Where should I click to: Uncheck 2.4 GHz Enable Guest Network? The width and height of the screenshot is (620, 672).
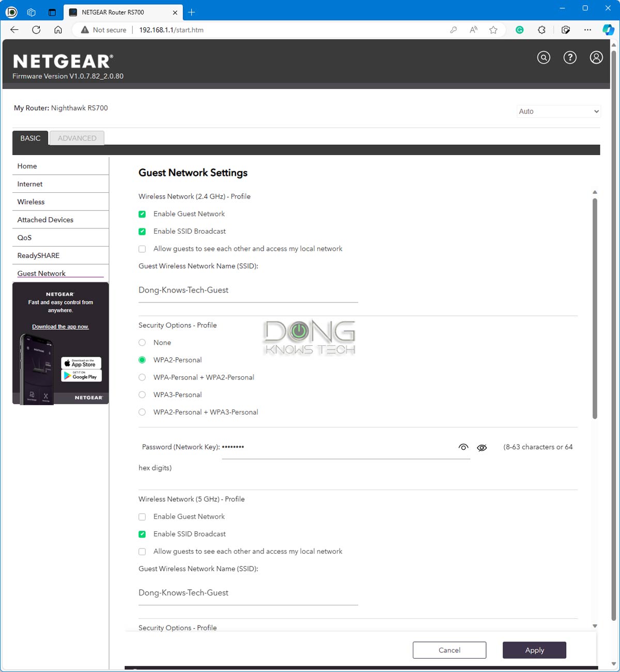click(x=142, y=214)
